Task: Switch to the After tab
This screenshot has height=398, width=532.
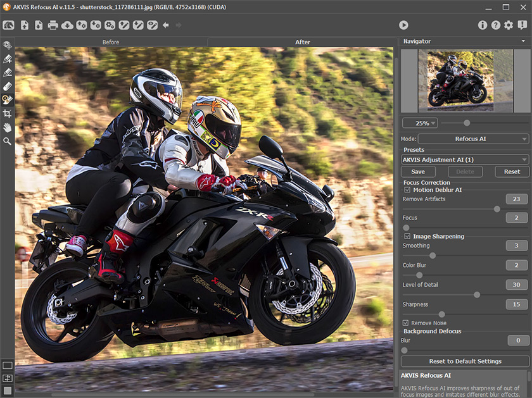Action: coord(302,42)
